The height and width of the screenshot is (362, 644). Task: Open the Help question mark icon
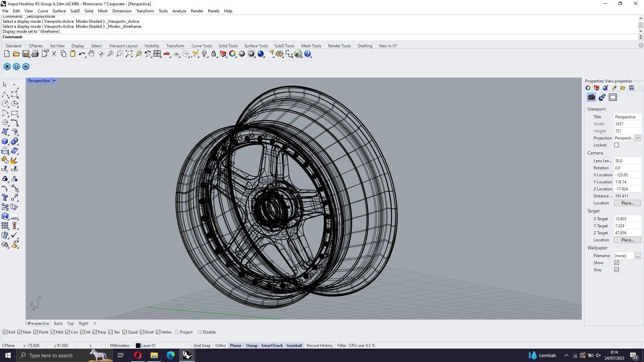308,54
